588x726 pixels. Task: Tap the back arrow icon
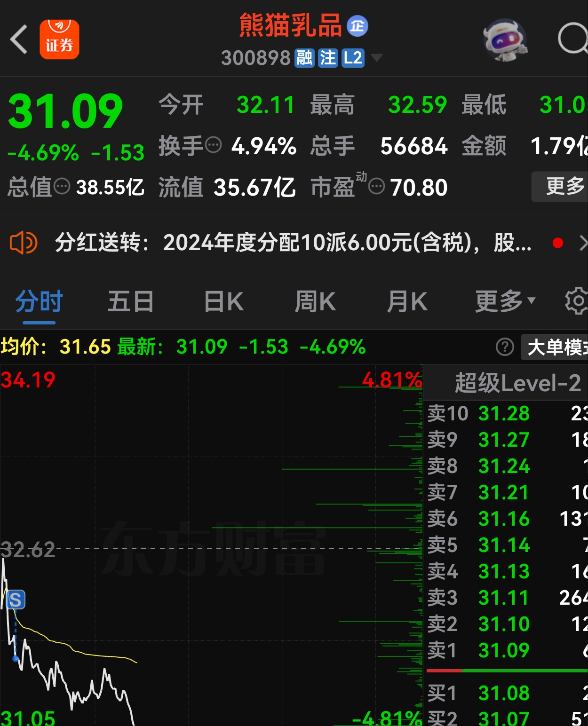click(x=19, y=39)
